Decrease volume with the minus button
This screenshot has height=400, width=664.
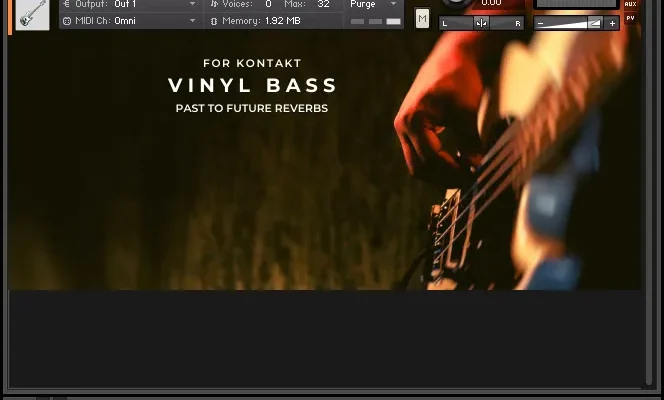coord(541,23)
